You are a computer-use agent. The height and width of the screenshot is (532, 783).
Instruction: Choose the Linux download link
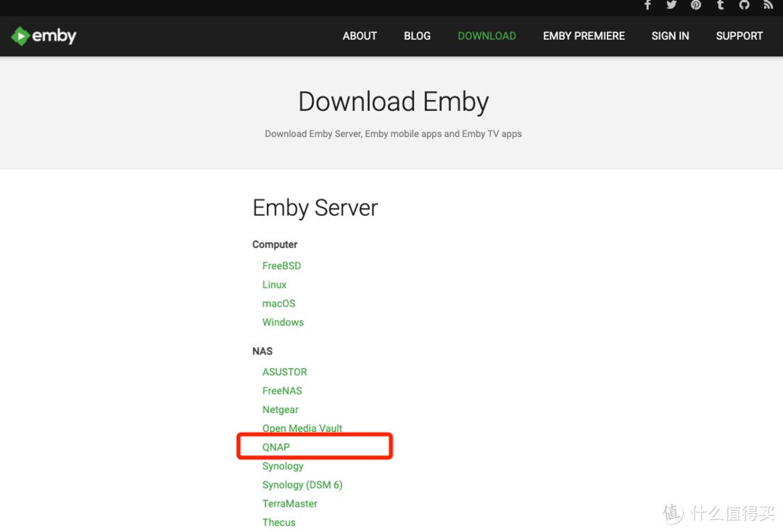tap(274, 285)
